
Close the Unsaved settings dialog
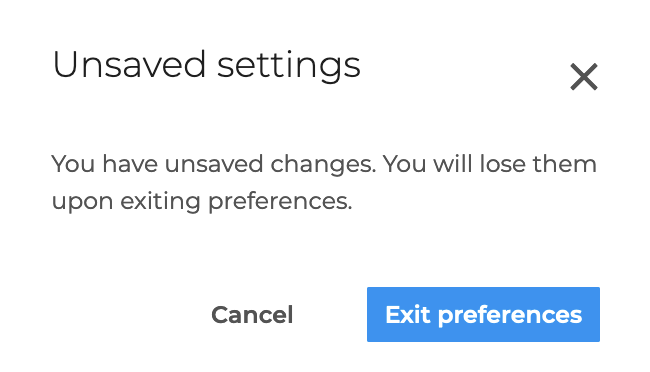coord(584,77)
